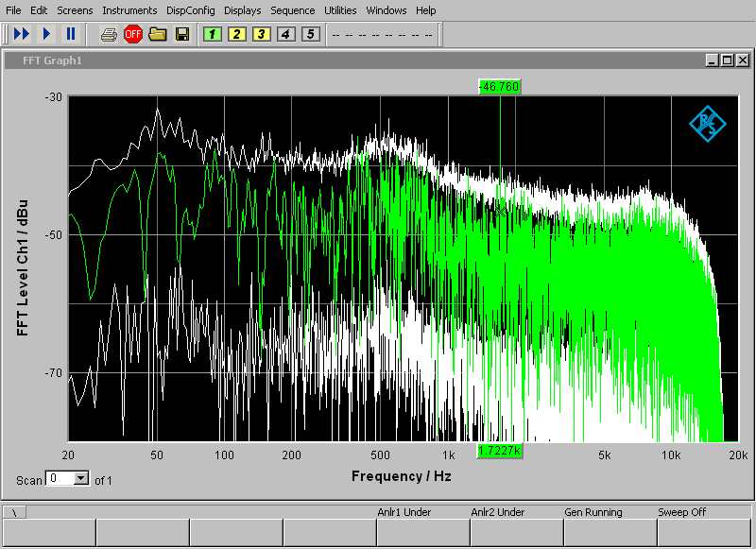Click the Anlr1 Under status
This screenshot has width=756, height=549.
tap(404, 512)
